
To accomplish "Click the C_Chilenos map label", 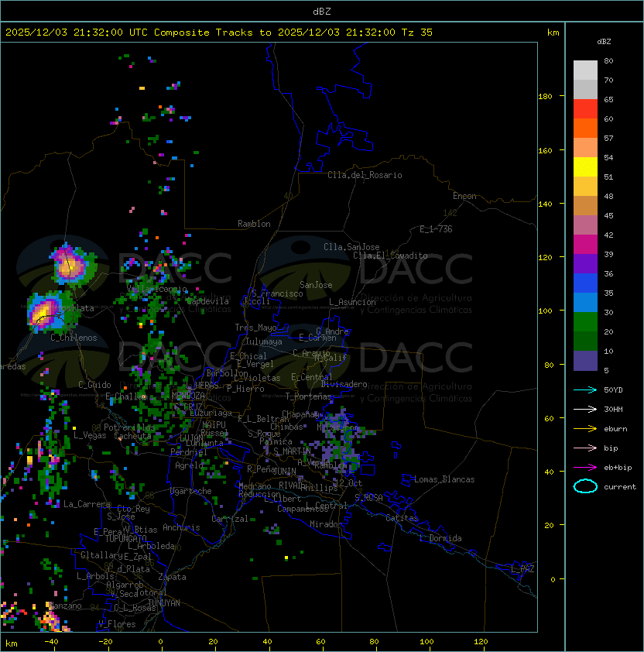I will [74, 338].
